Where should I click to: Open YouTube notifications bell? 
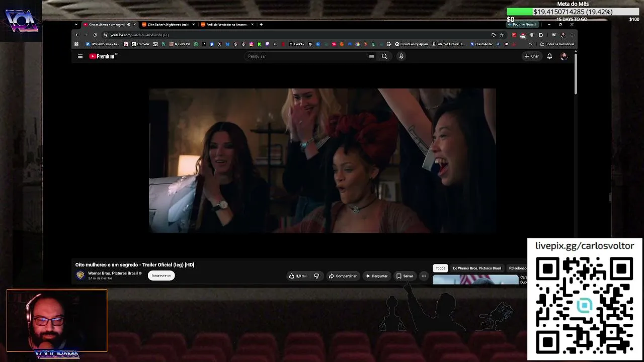(x=549, y=56)
